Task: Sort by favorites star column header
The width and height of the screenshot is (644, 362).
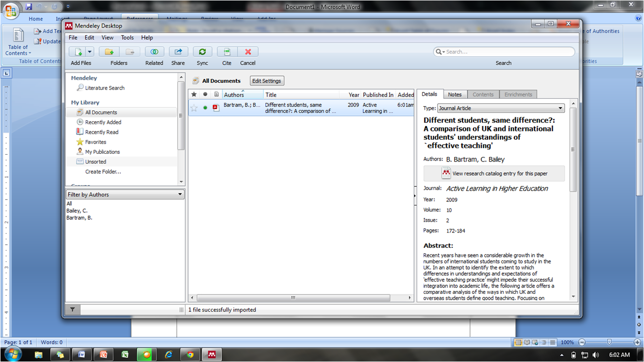Action: pos(194,94)
